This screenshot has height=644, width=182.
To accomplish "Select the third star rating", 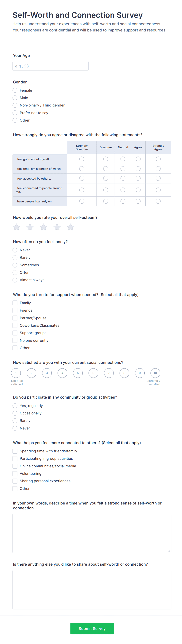I will [x=44, y=227].
